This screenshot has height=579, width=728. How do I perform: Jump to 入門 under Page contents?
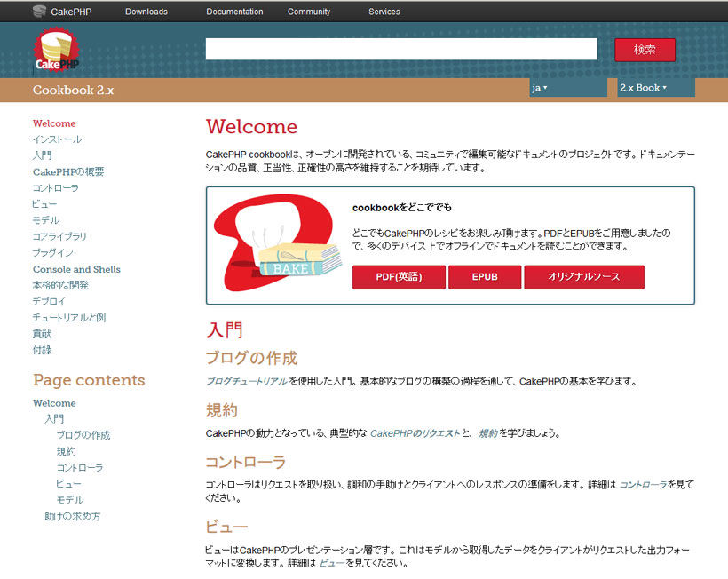[54, 419]
